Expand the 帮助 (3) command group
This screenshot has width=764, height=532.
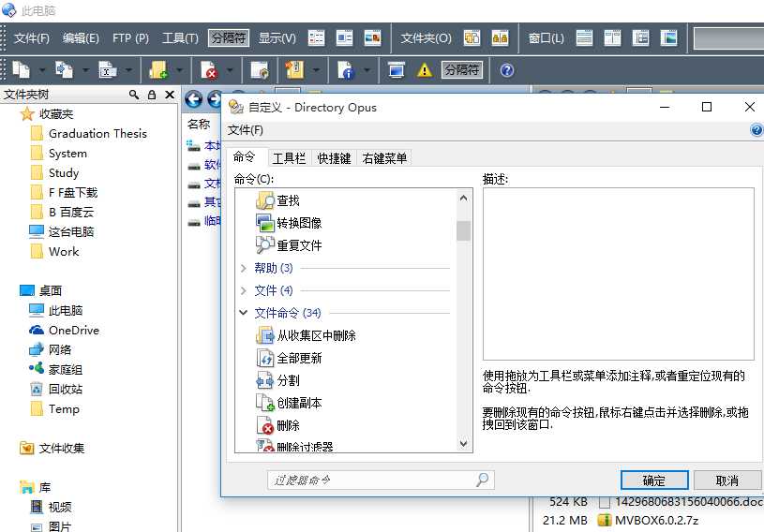pos(244,268)
